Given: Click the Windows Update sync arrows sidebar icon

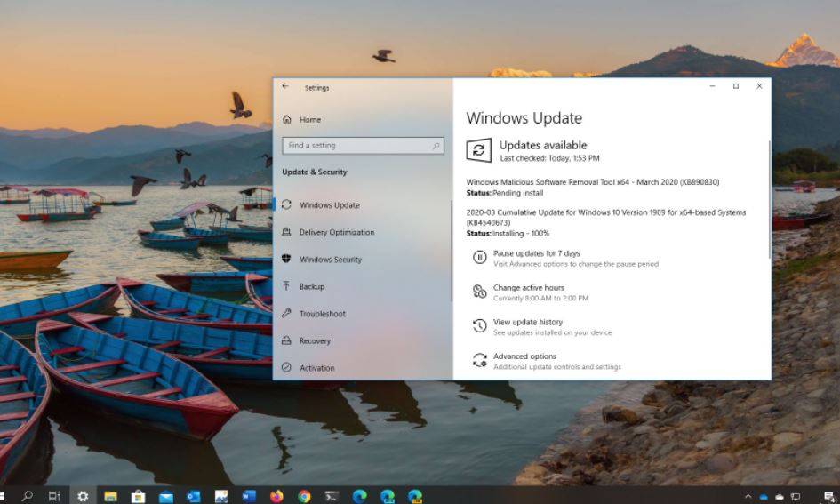Looking at the screenshot, I should pos(286,204).
